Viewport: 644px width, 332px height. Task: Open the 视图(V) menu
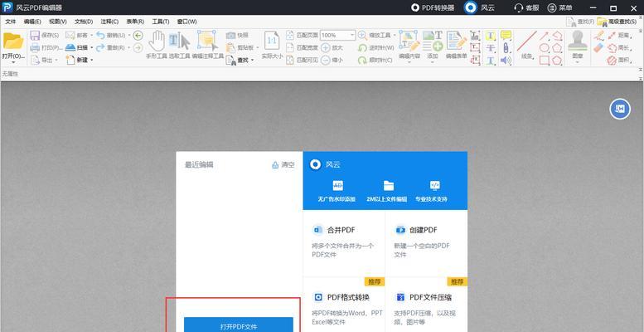click(x=58, y=22)
